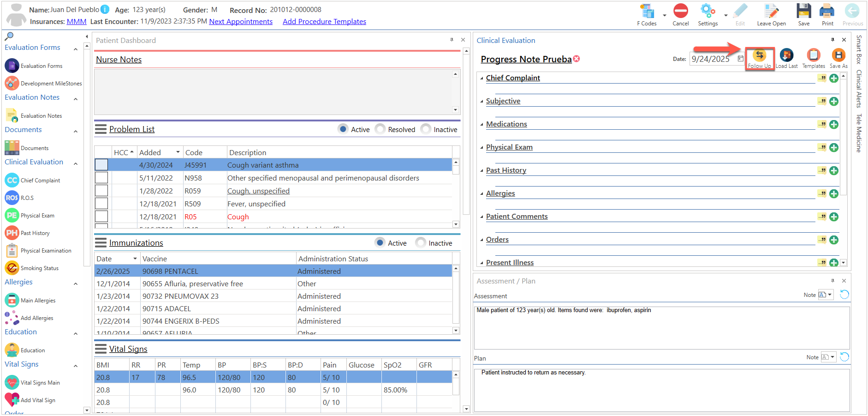
Task: Collapse the Clinical Evaluation sidebar group
Action: pyautogui.click(x=76, y=163)
